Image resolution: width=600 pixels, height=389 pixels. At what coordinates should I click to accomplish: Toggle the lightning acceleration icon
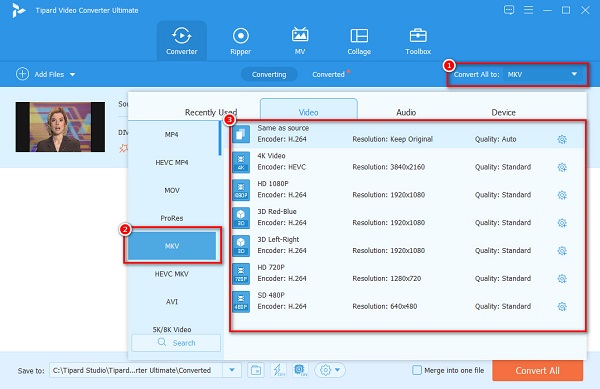point(278,370)
